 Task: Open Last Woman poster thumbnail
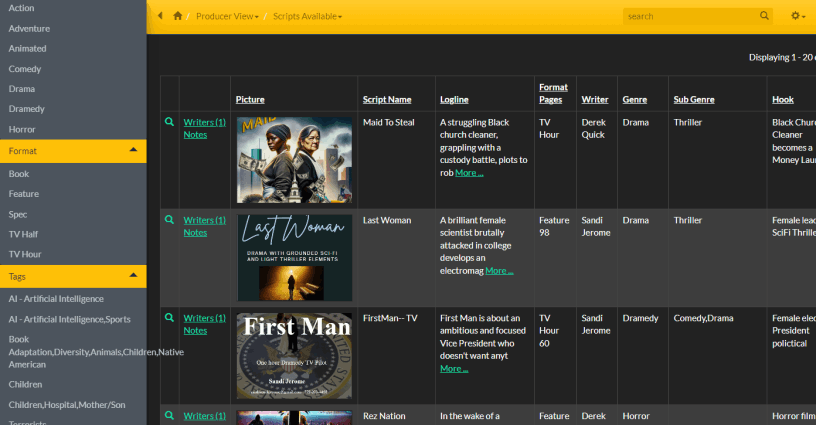[x=294, y=257]
